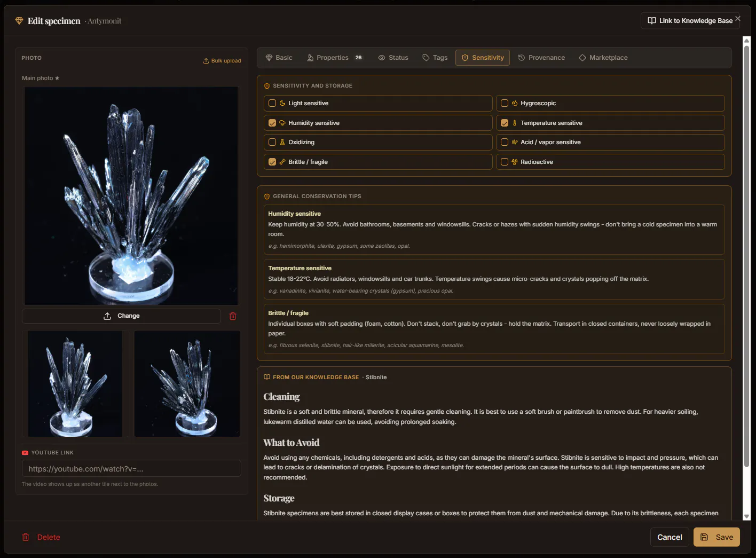Open the Provenance tab
The image size is (756, 558).
coord(542,58)
